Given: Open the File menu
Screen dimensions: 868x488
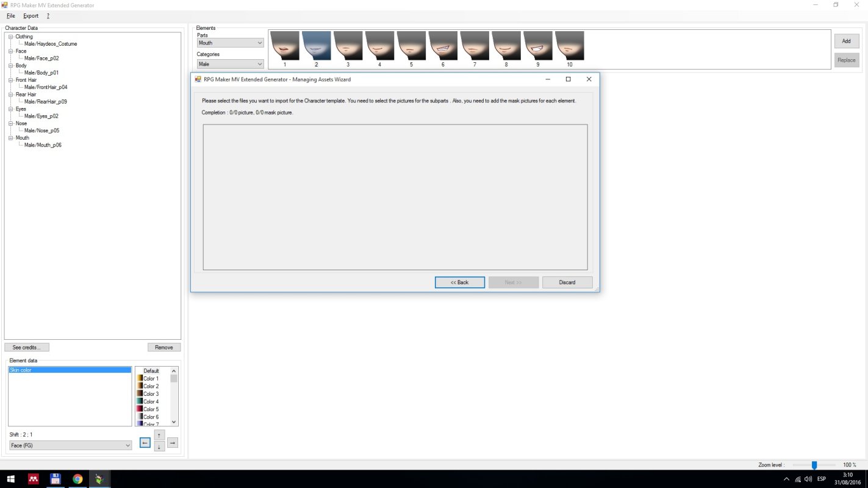Looking at the screenshot, I should click(11, 16).
